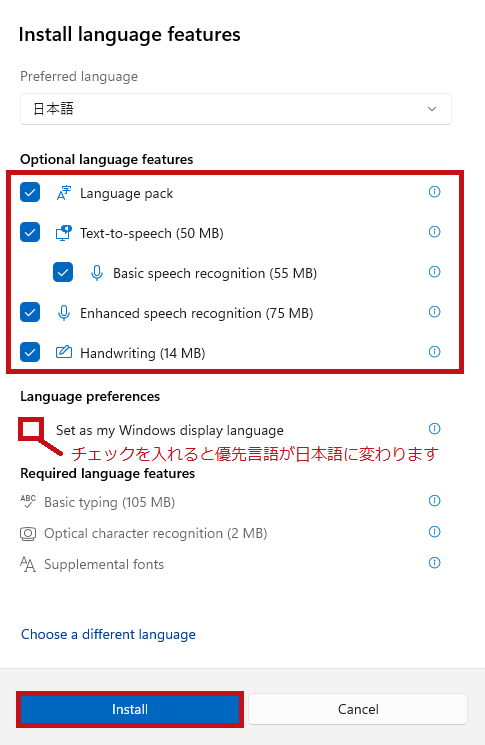Click info icon for Supplemental fonts
This screenshot has height=745, width=485.
[x=434, y=563]
